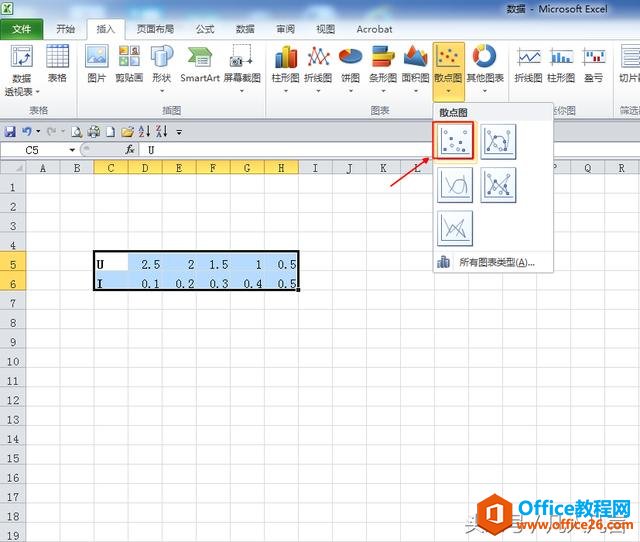Screen dimensions: 640x542
Task: Sort descending Z to A
Action: click(x=162, y=131)
